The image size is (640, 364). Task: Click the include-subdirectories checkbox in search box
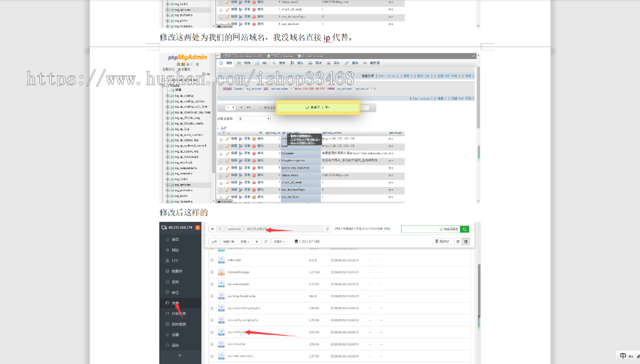(441, 230)
